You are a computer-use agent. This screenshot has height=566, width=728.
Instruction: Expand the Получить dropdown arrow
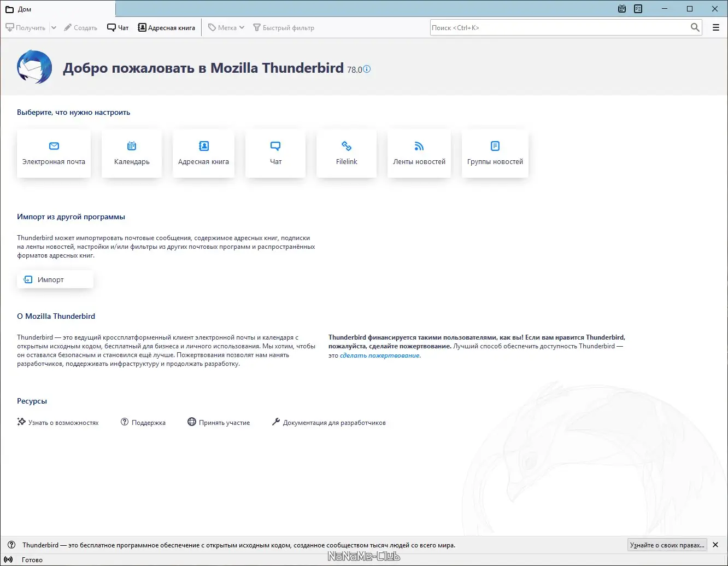click(x=53, y=27)
